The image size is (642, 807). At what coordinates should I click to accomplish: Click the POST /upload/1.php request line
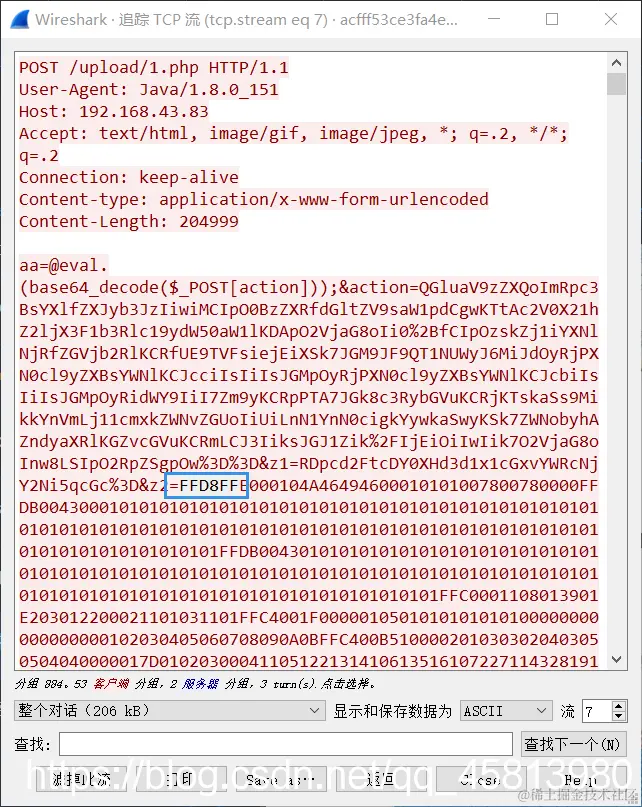point(153,67)
